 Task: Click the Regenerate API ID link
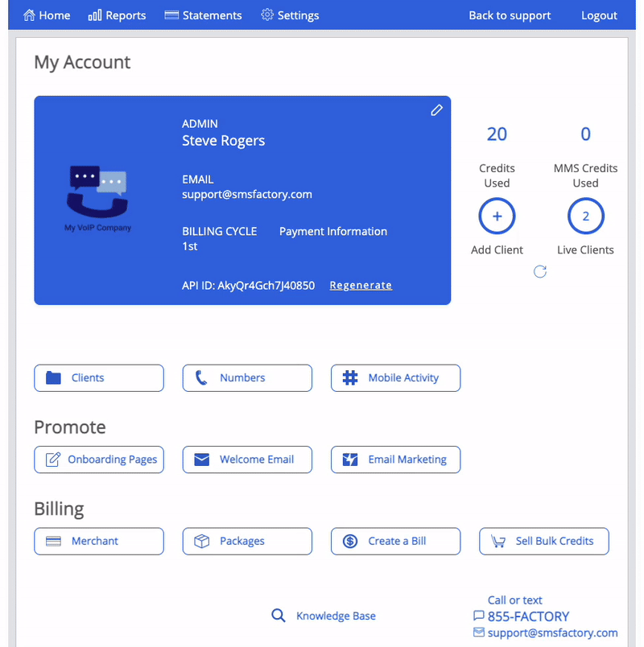361,285
